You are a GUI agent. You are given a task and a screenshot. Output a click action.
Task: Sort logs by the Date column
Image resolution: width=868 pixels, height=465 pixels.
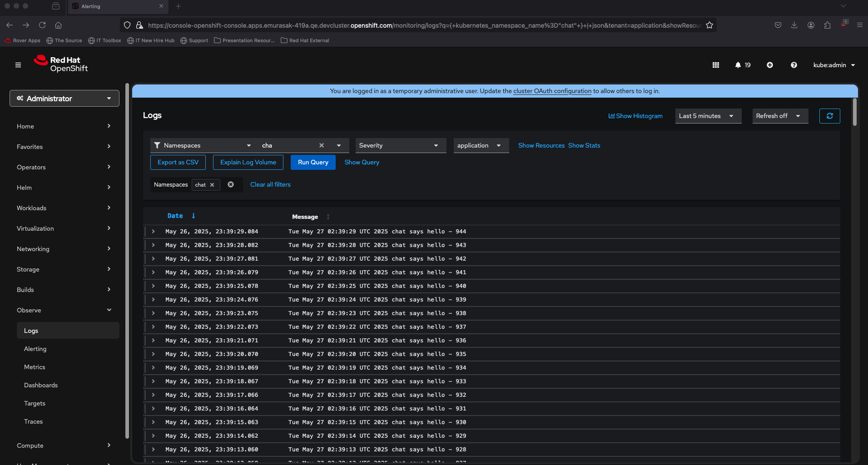pos(175,216)
